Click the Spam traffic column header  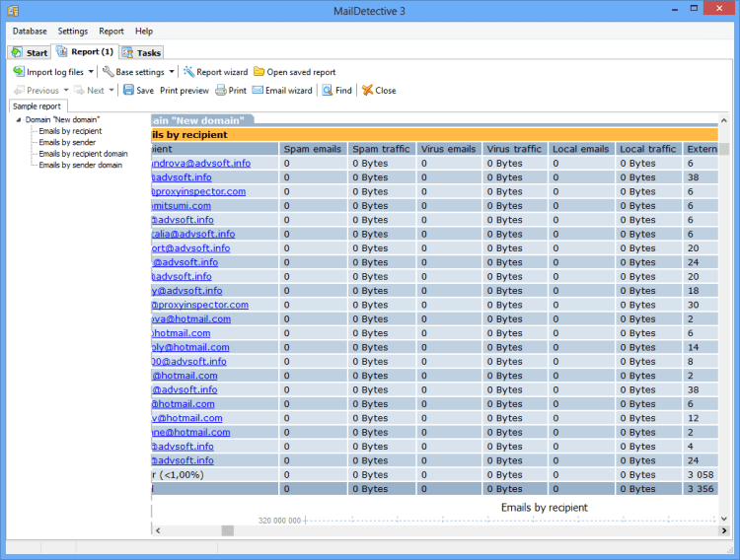tap(381, 149)
